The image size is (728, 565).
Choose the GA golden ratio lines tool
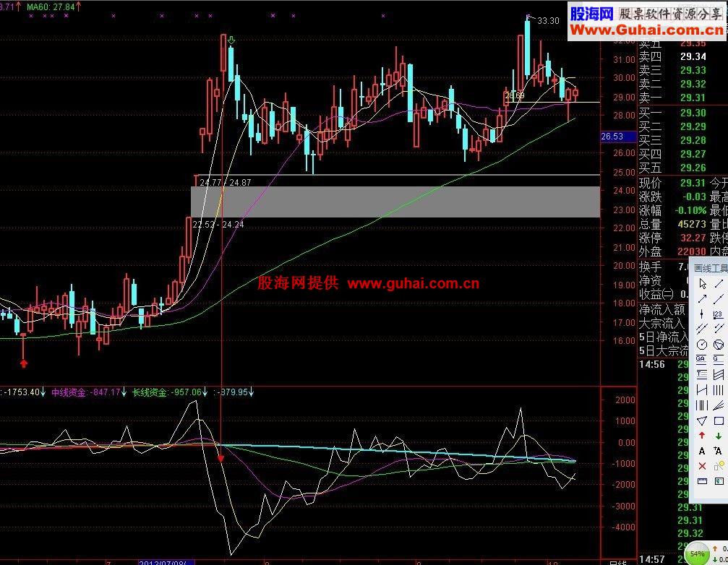701,359
